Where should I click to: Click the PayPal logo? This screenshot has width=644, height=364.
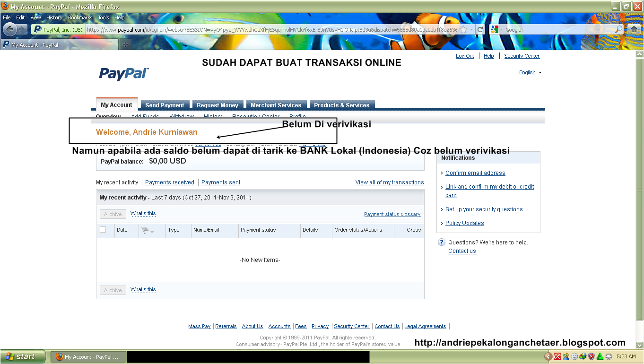[124, 74]
